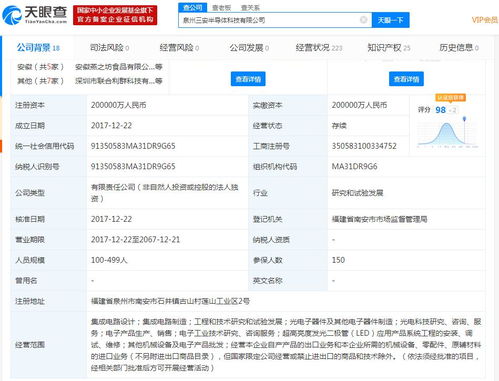Click the registered capital value beside 注册资本
The width and height of the screenshot is (499, 381).
coord(118,105)
